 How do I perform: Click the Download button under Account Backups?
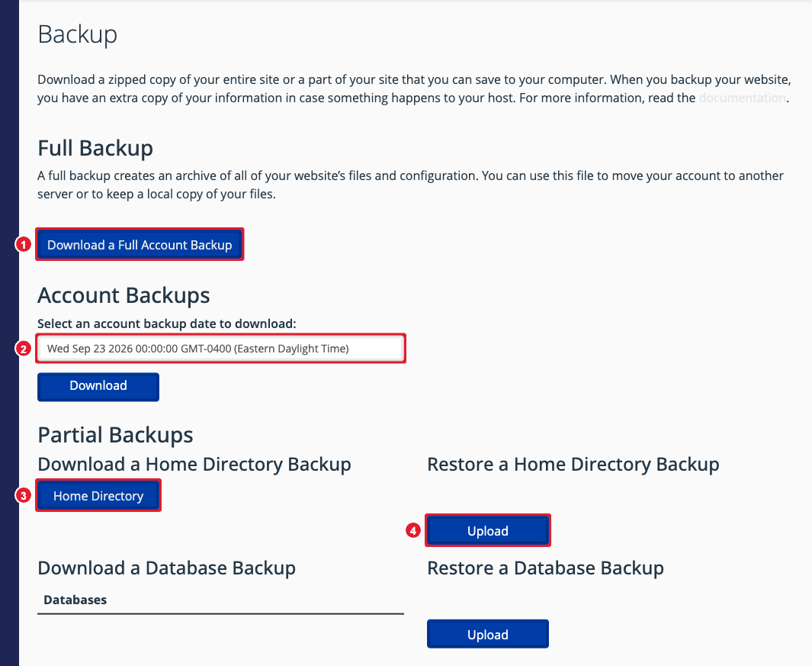98,387
